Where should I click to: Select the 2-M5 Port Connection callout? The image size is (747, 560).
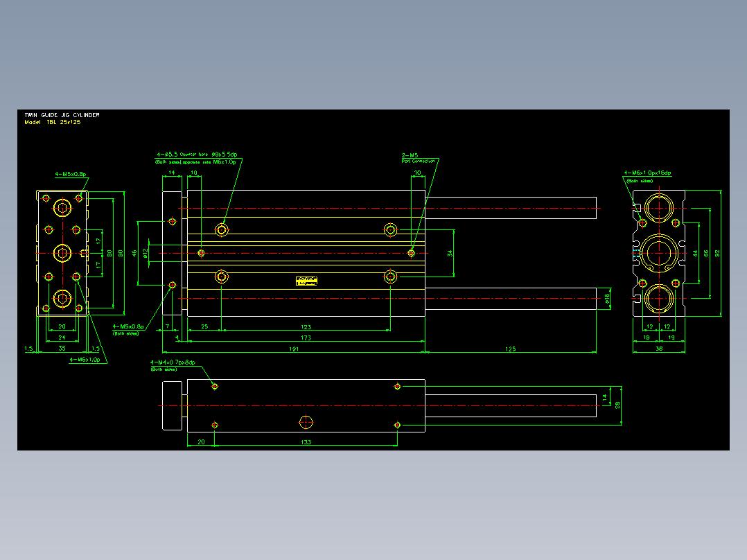point(418,158)
